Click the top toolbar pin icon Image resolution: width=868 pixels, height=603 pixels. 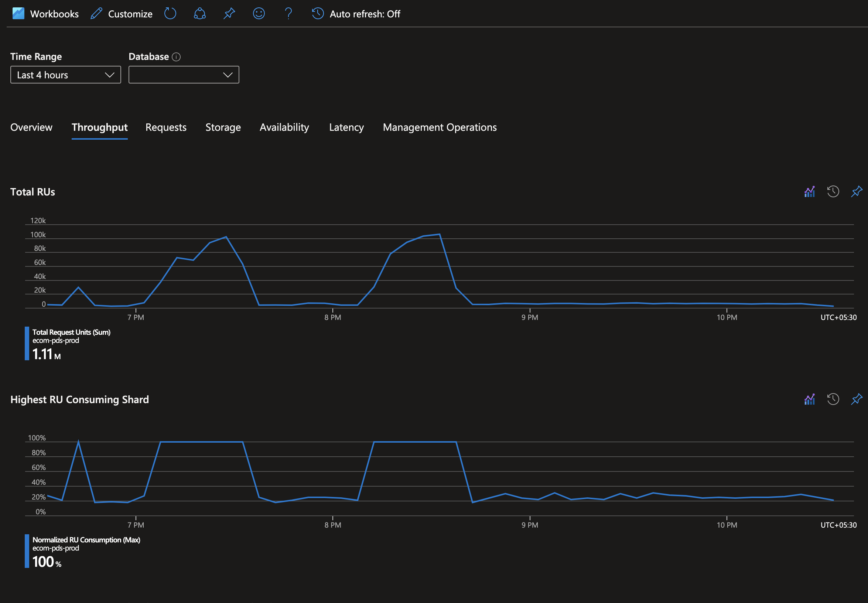point(229,14)
